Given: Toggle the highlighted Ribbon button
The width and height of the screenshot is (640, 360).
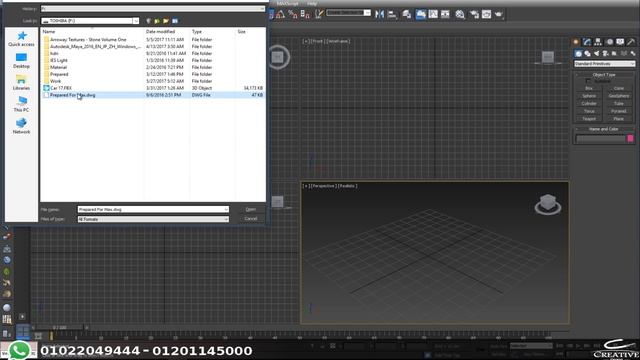Looking at the screenshot, I should point(421,15).
